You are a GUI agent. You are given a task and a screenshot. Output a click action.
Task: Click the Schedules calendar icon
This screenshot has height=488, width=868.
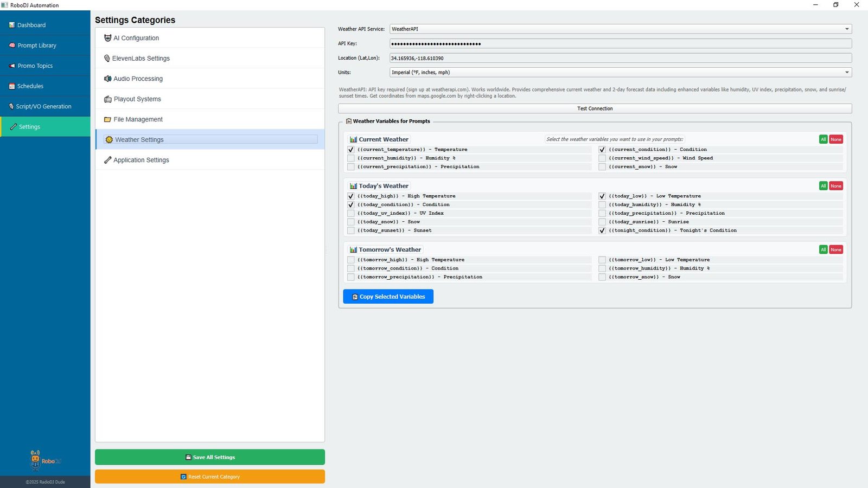(12, 86)
